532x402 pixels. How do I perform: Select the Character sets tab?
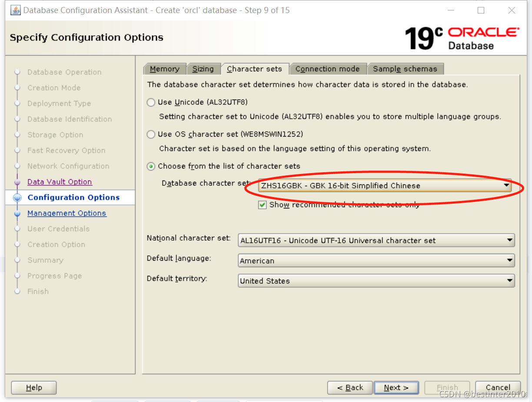click(254, 69)
